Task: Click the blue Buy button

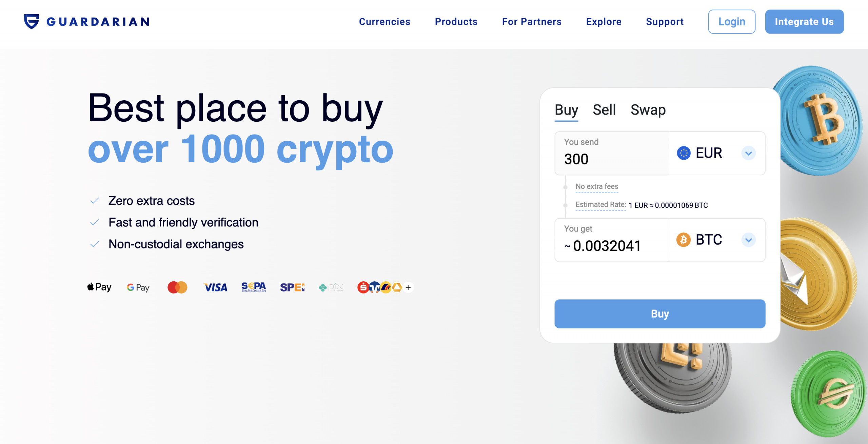Action: tap(659, 314)
